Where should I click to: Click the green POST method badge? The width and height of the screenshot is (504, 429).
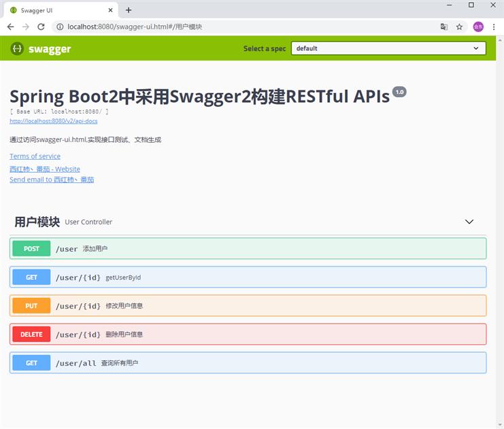(31, 248)
